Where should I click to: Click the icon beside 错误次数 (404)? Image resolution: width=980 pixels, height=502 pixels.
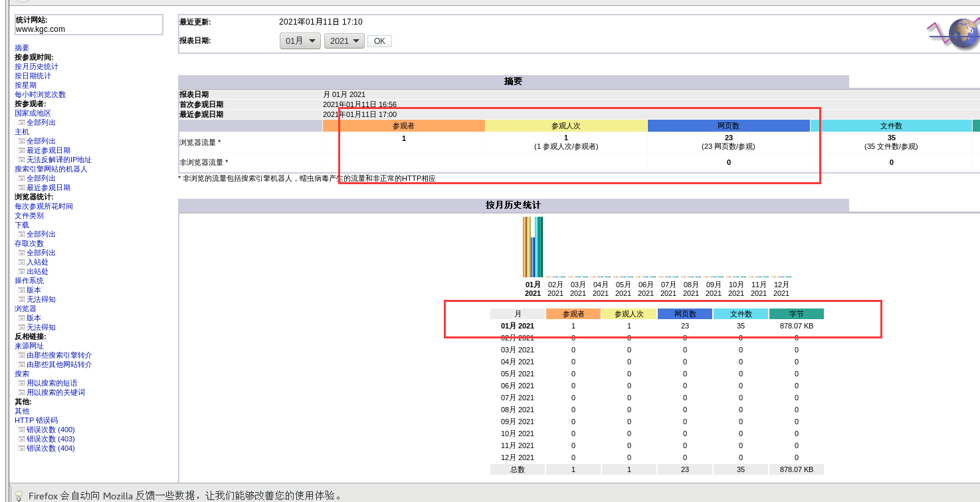(x=23, y=448)
